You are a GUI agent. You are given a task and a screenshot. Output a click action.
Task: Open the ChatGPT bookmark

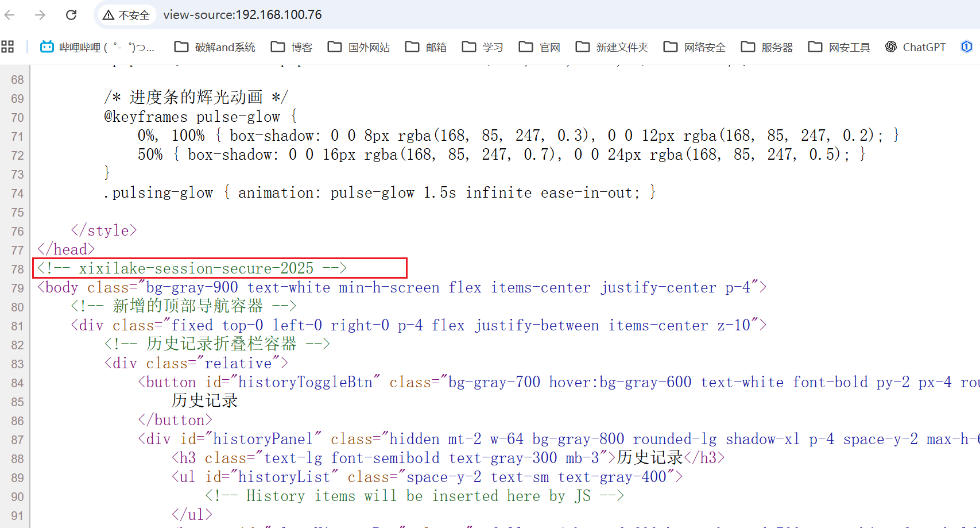(915, 47)
